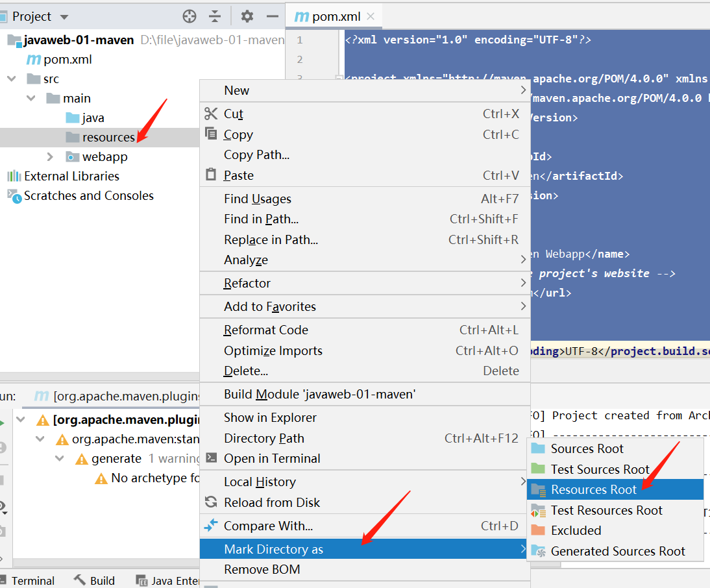
Task: Choose Delete... entry
Action: 365,371
